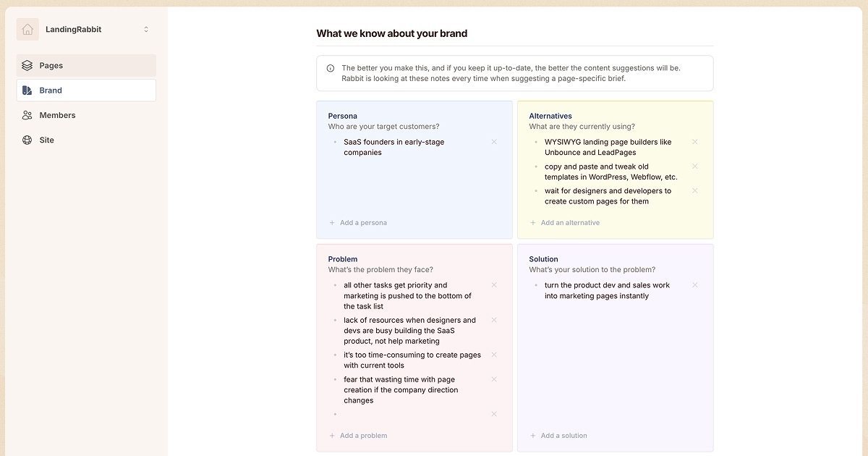The height and width of the screenshot is (456, 868).
Task: Delete the WYSIWYG landing page builders alternative
Action: point(695,142)
